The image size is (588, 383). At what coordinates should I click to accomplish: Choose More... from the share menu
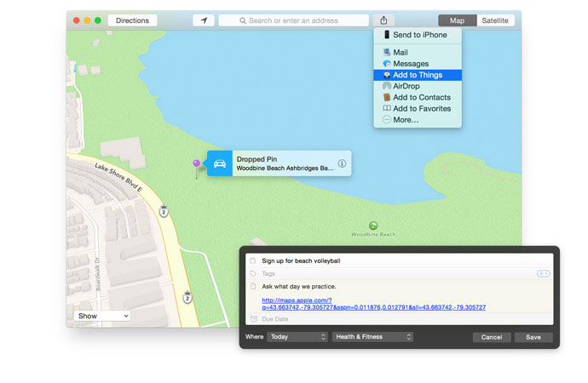[418, 120]
